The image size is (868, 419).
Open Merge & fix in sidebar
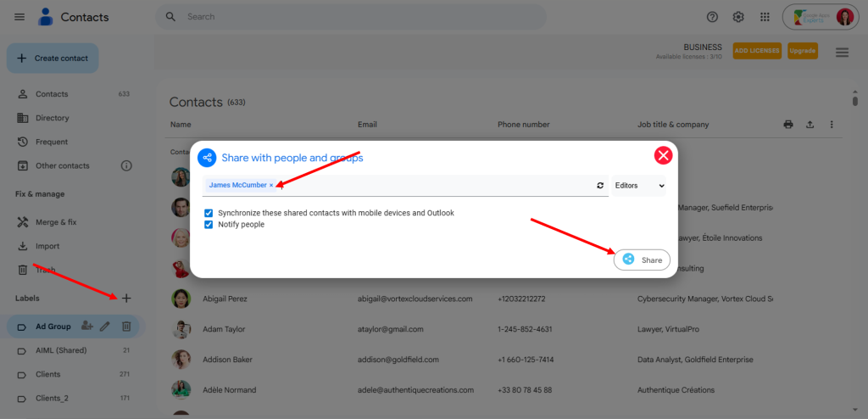click(x=55, y=222)
